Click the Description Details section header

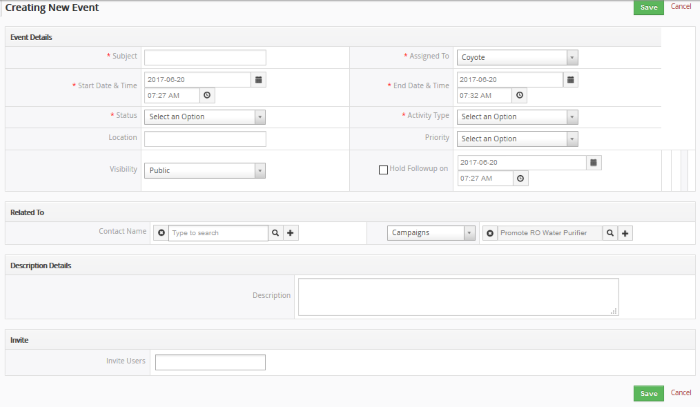coord(41,266)
